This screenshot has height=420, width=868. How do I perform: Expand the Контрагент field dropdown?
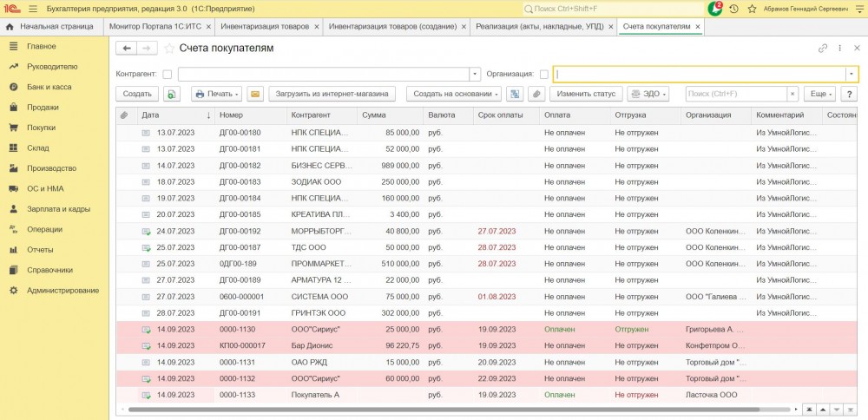475,75
